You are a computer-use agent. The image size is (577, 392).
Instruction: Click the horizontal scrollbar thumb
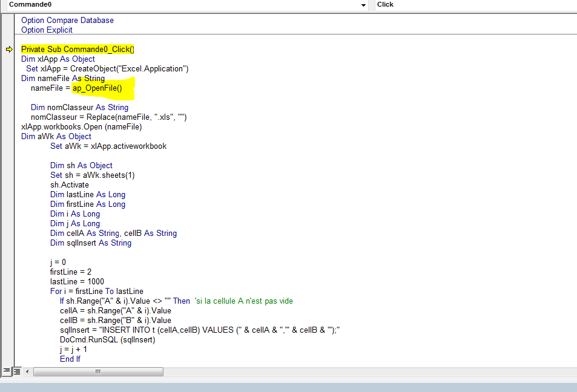pos(98,371)
